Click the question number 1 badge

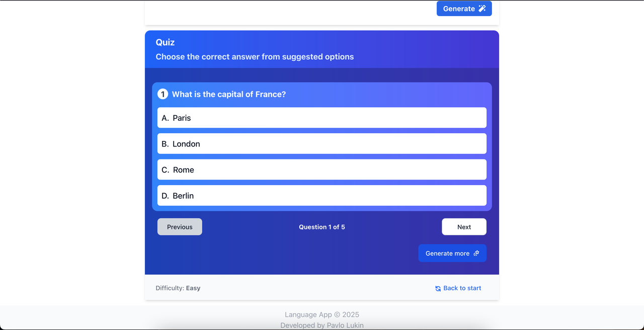163,94
